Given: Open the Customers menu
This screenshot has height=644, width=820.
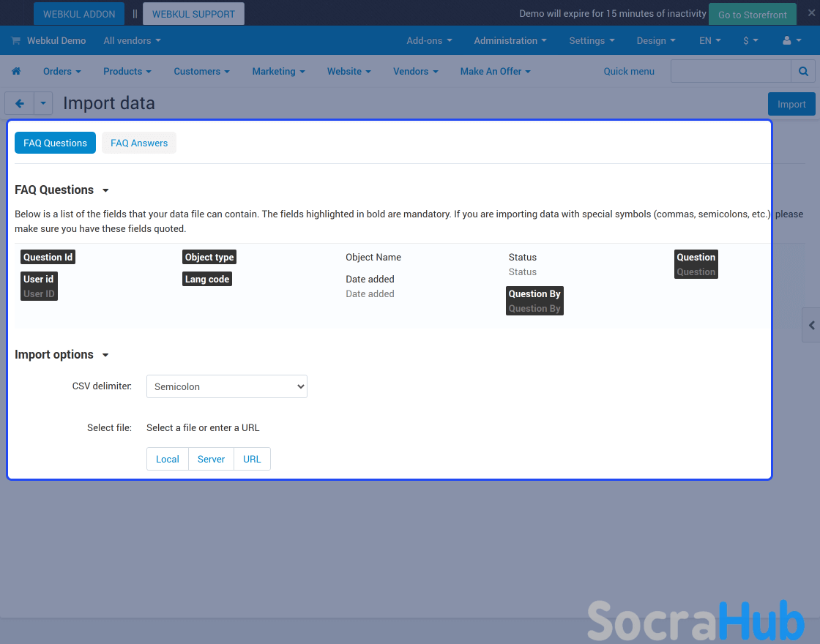Looking at the screenshot, I should [x=202, y=71].
